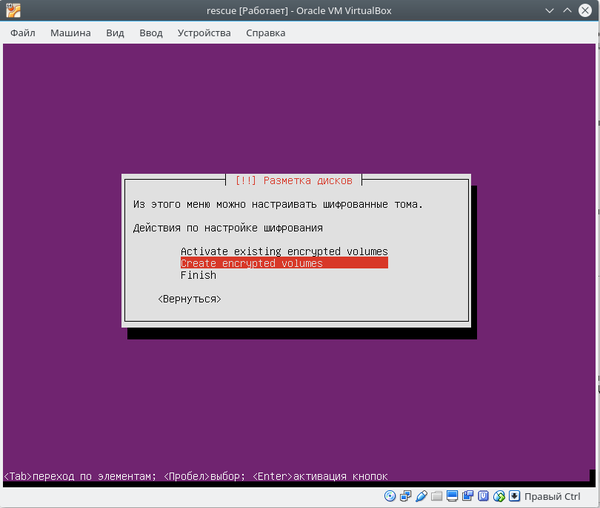The image size is (600, 508).
Task: Click the Действия по настройке шифрования label
Action: [228, 228]
